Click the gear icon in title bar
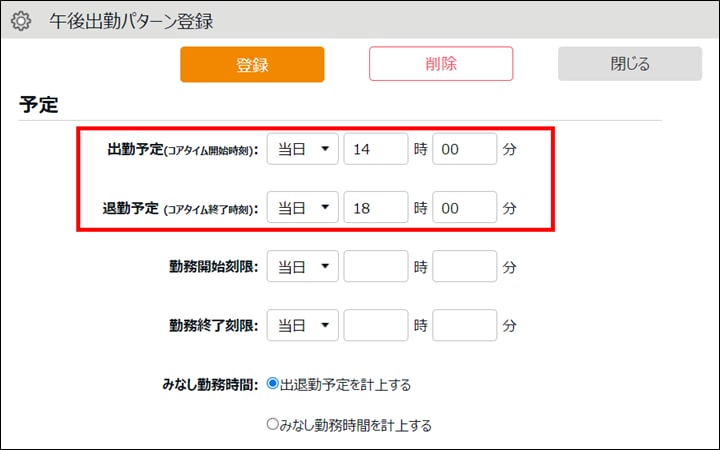Viewport: 720px width, 450px height. [20, 21]
